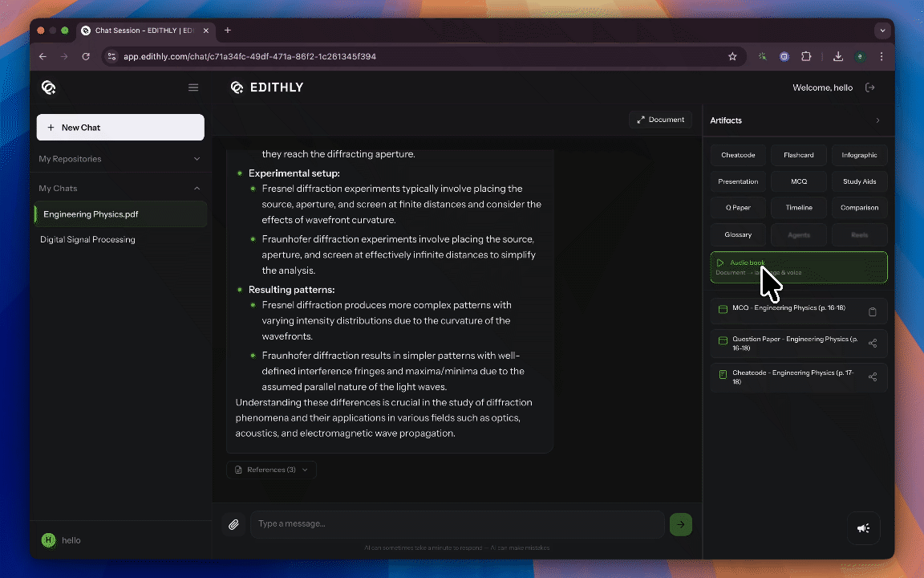Image resolution: width=924 pixels, height=578 pixels.
Task: Open Chrome three-dot menu
Action: pos(881,57)
